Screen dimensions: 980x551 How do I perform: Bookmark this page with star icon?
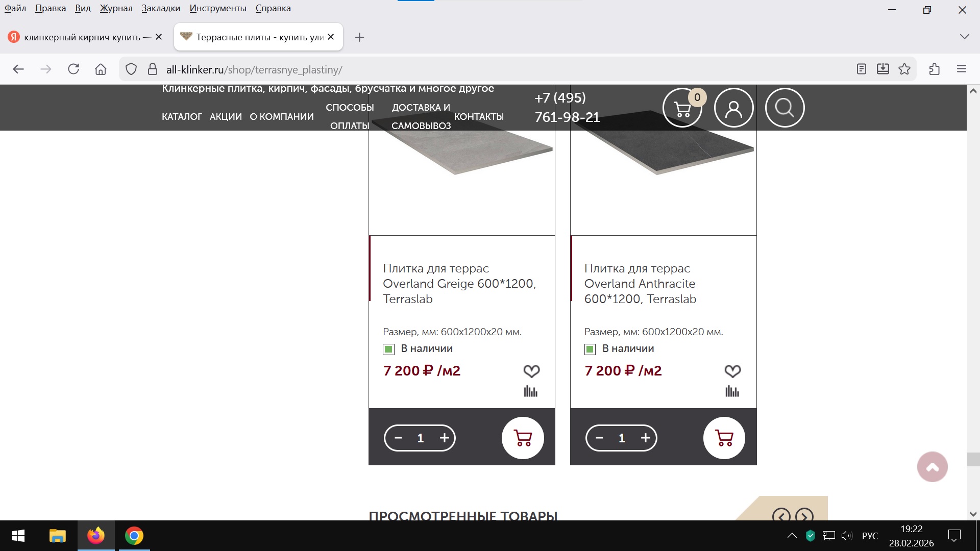[904, 69]
